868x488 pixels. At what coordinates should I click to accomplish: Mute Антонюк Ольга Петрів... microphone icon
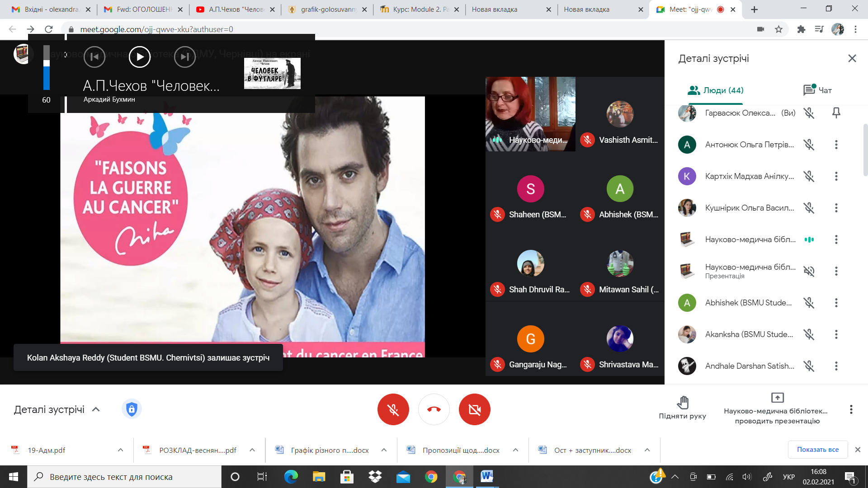click(x=809, y=145)
